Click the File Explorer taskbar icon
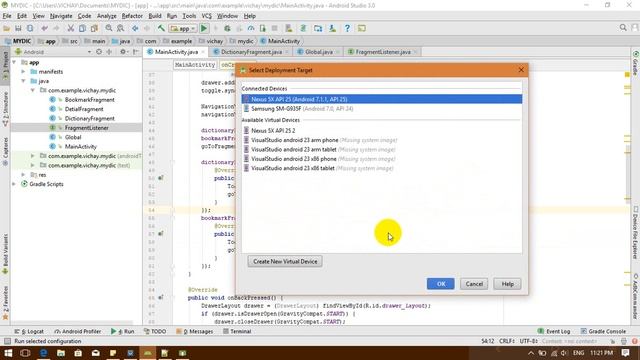The width and height of the screenshot is (640, 360). pos(60,353)
